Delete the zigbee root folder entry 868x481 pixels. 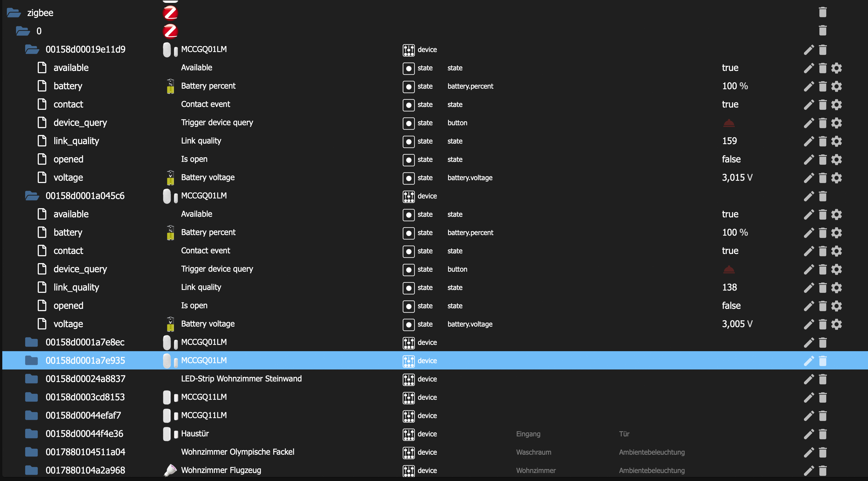(x=823, y=13)
